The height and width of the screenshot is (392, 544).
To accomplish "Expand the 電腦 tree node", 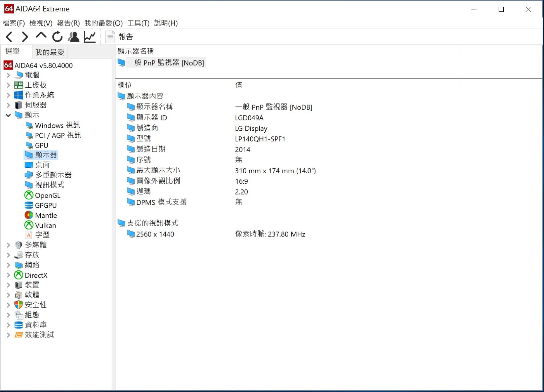I will pyautogui.click(x=8, y=75).
